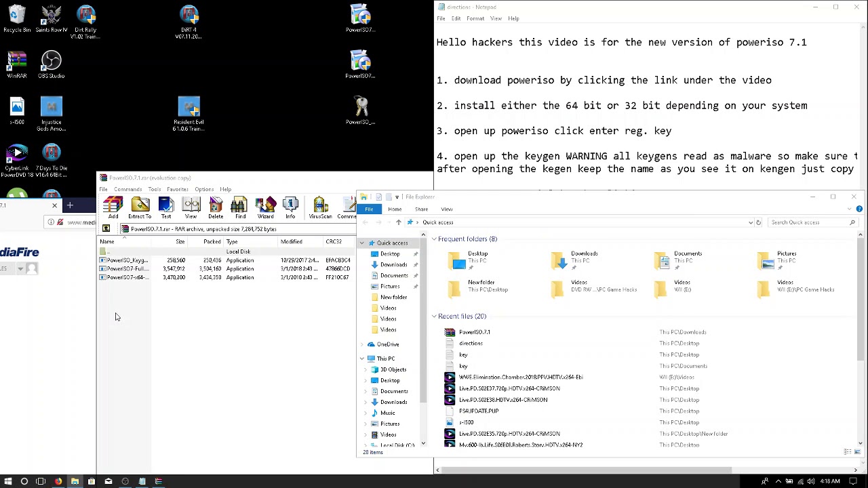
Task: Collapse Frequent folders section
Action: tap(434, 239)
